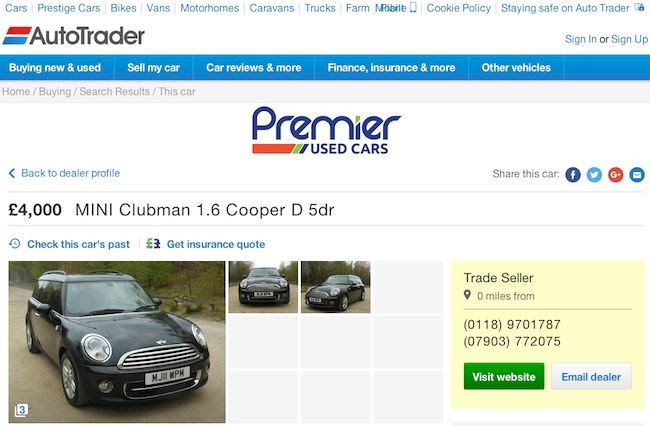Viewport: 650px width, 426px height.
Task: Click the clock icon beside Check this car's past
Action: point(15,244)
